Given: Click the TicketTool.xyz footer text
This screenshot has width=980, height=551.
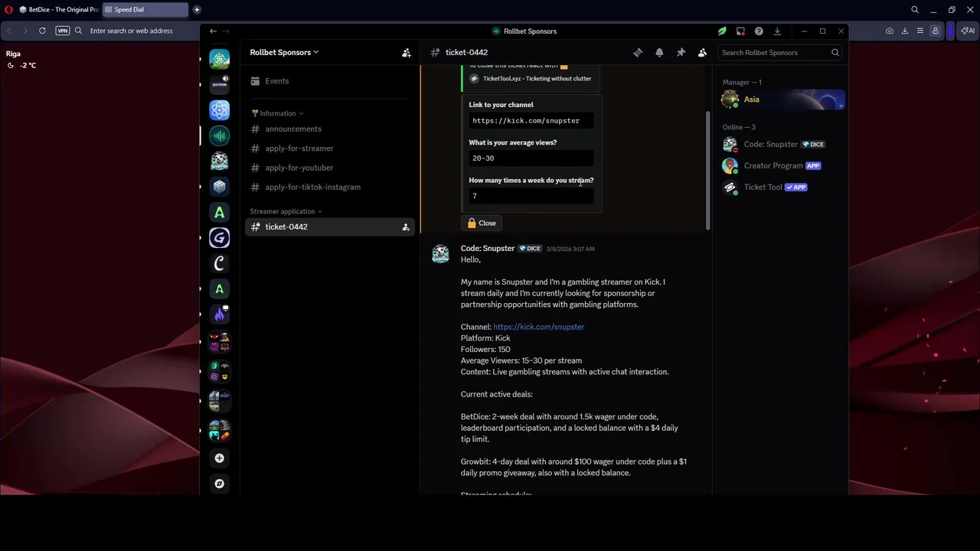Looking at the screenshot, I should tap(537, 79).
